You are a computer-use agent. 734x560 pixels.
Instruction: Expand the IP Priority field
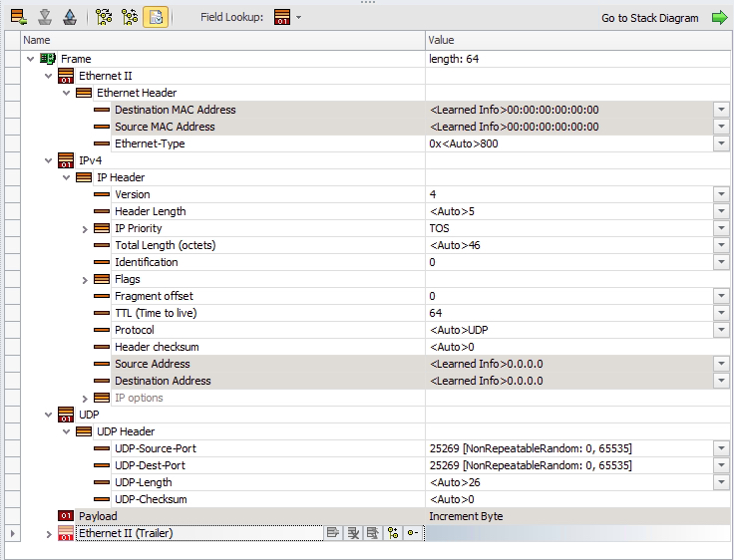85,228
